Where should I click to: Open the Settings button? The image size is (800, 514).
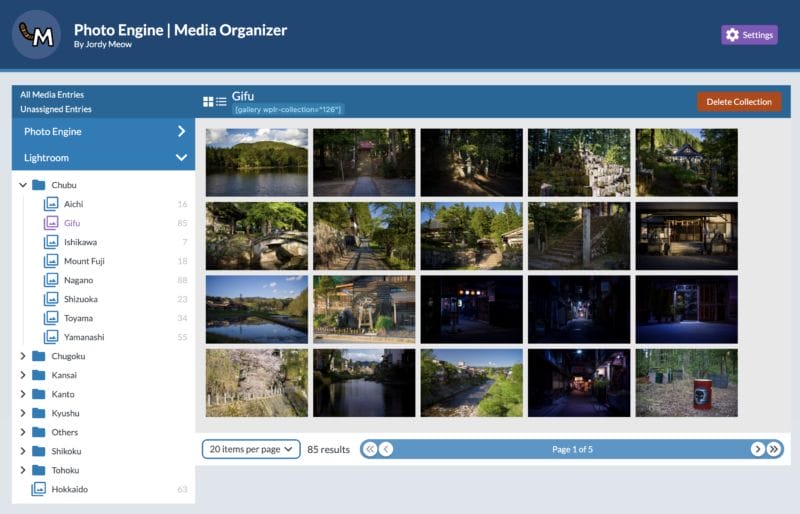[749, 35]
